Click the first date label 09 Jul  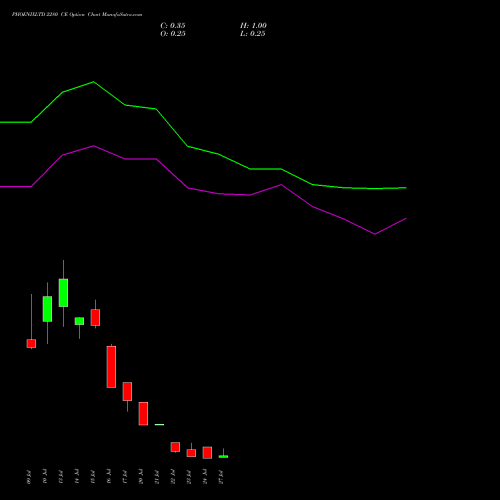point(29,477)
